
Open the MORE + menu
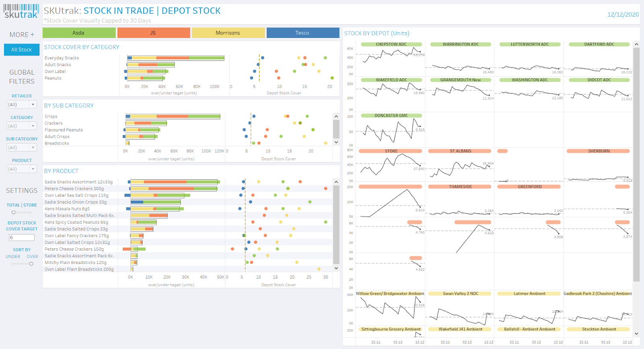tap(22, 35)
